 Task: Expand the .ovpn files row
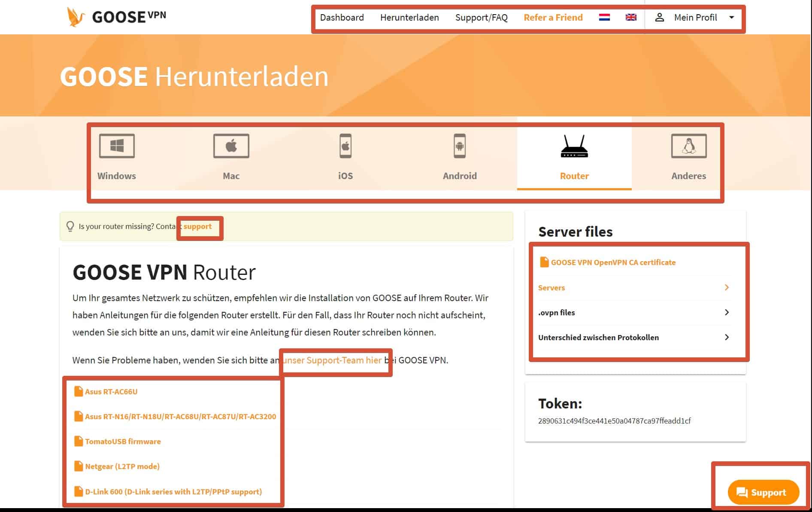(634, 312)
